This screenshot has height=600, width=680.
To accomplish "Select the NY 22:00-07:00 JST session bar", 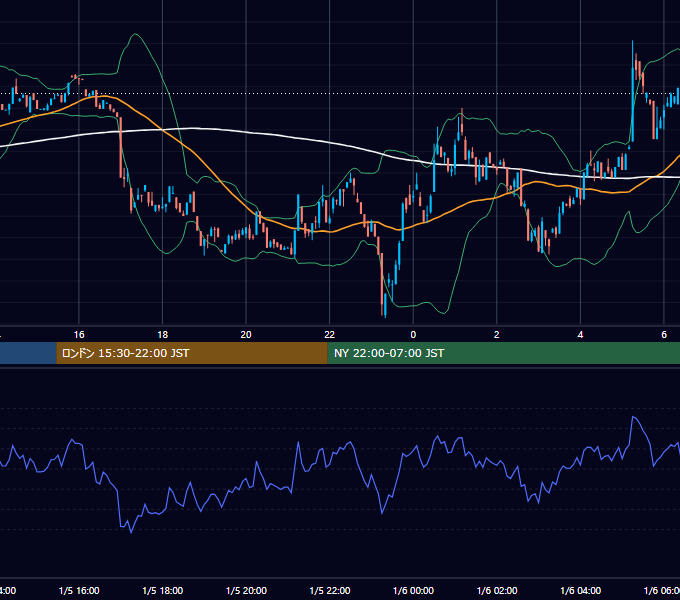I will (503, 353).
